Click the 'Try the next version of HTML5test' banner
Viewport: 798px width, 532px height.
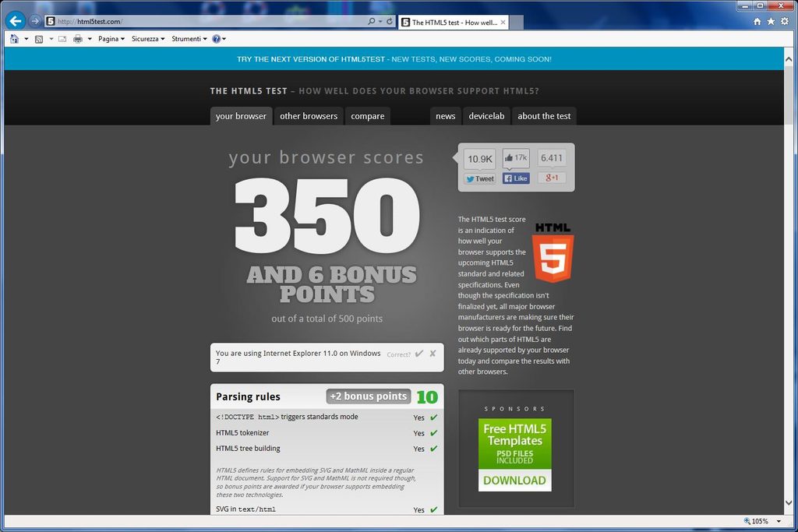(x=394, y=59)
